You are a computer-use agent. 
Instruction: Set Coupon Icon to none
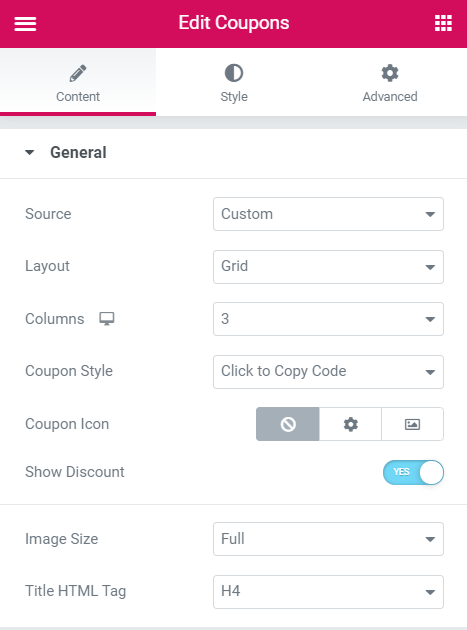click(288, 424)
